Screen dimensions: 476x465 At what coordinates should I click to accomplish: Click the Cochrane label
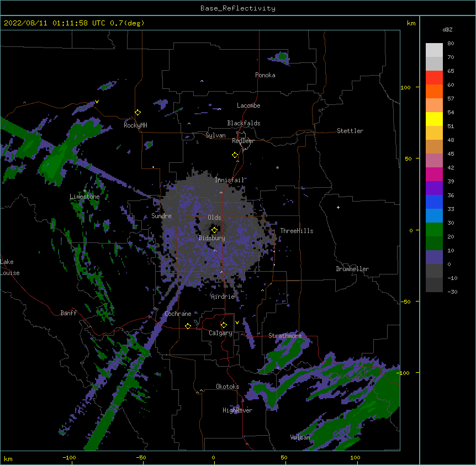tap(178, 314)
